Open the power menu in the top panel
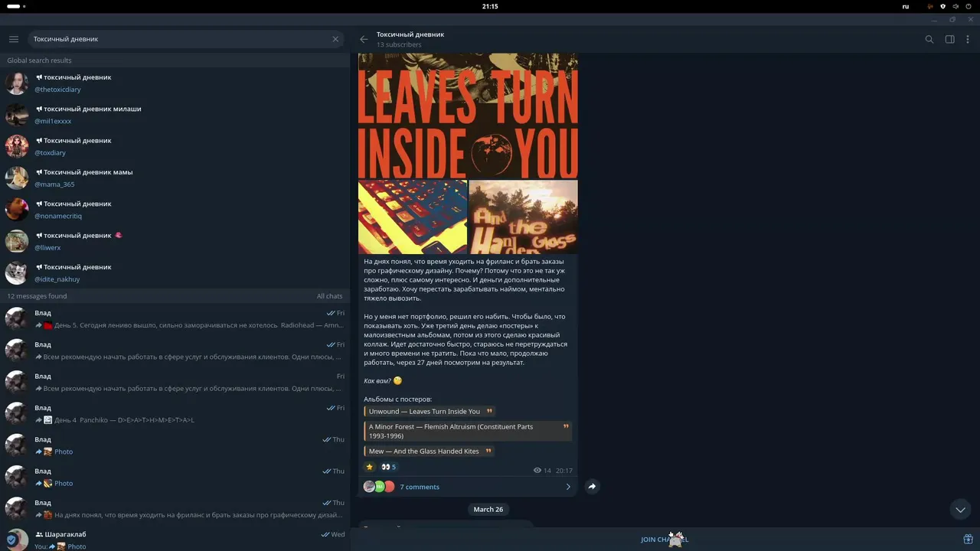The width and height of the screenshot is (980, 551). [969, 6]
